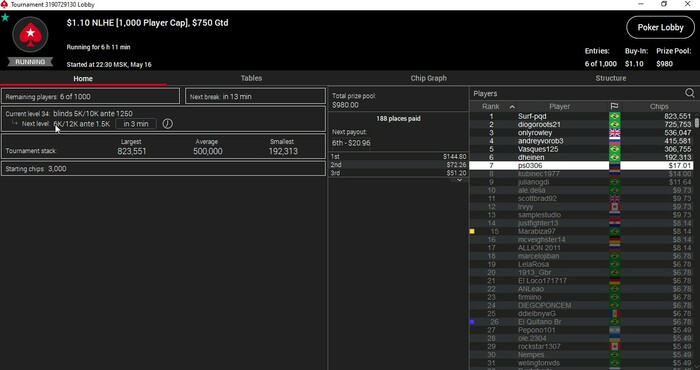Switch to the Structure tab

611,78
